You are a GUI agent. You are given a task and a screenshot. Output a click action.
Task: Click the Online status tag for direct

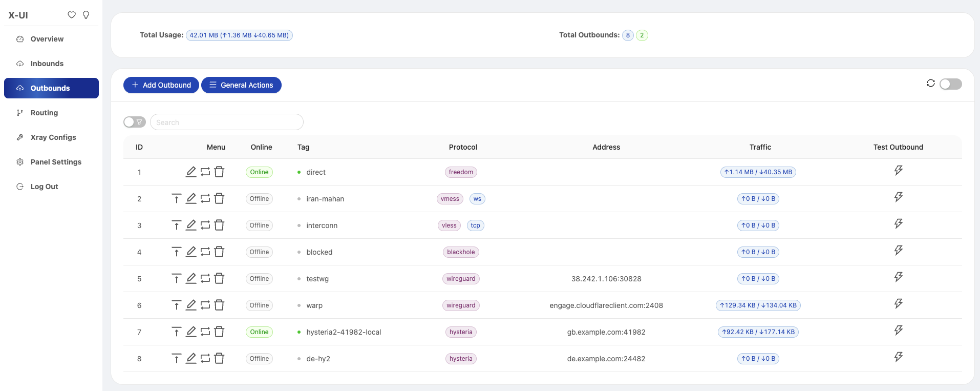[259, 172]
